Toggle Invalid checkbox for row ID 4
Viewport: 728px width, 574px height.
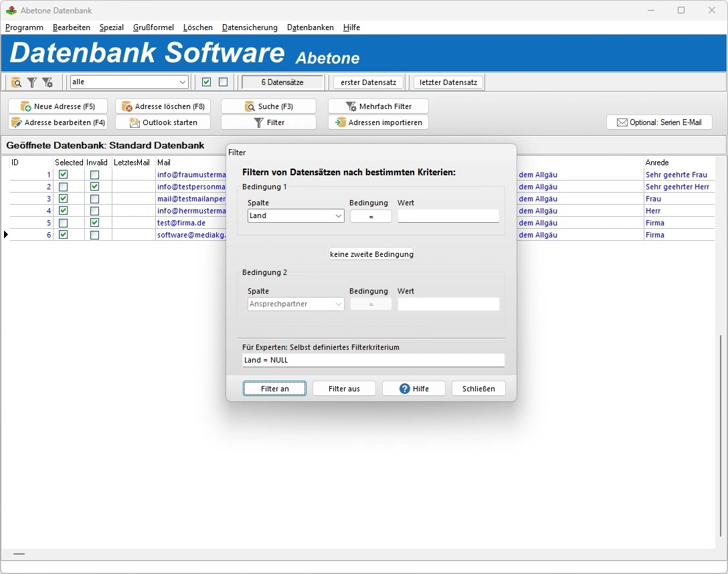coord(95,211)
